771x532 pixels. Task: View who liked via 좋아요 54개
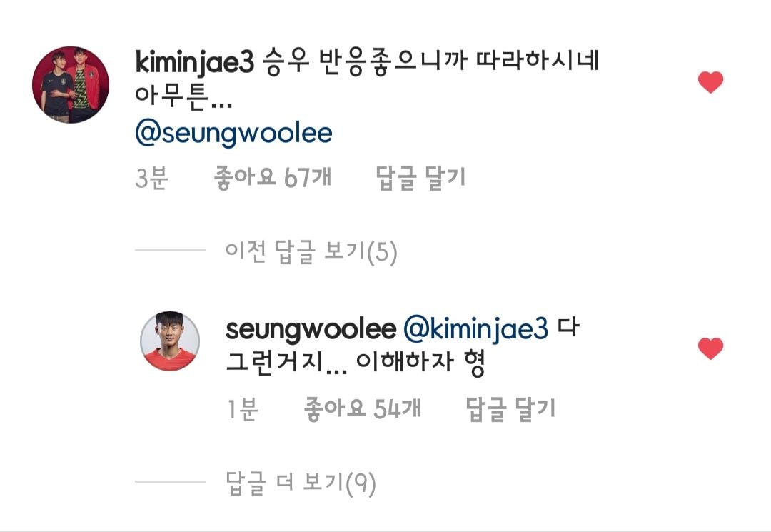click(363, 408)
